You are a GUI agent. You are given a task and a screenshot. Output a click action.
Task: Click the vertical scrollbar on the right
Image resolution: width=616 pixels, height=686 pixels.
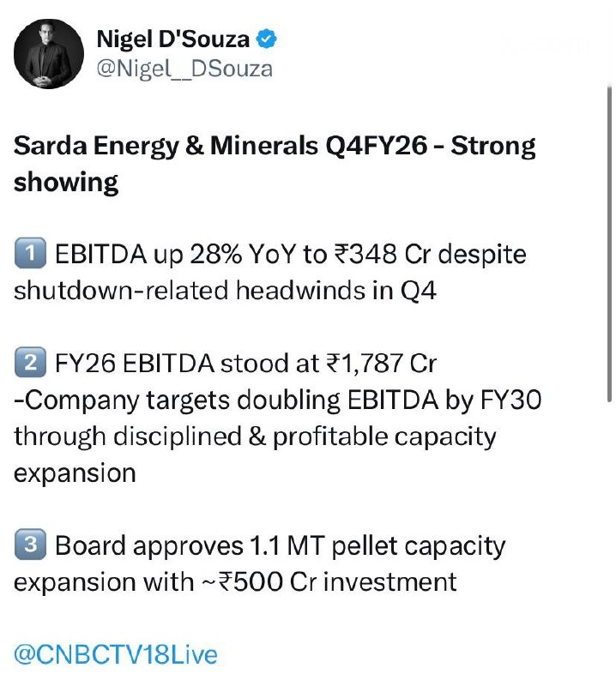pyautogui.click(x=609, y=244)
